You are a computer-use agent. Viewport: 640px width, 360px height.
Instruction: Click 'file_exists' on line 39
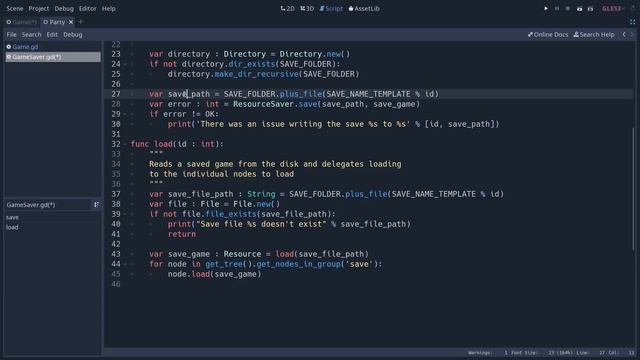pos(231,214)
